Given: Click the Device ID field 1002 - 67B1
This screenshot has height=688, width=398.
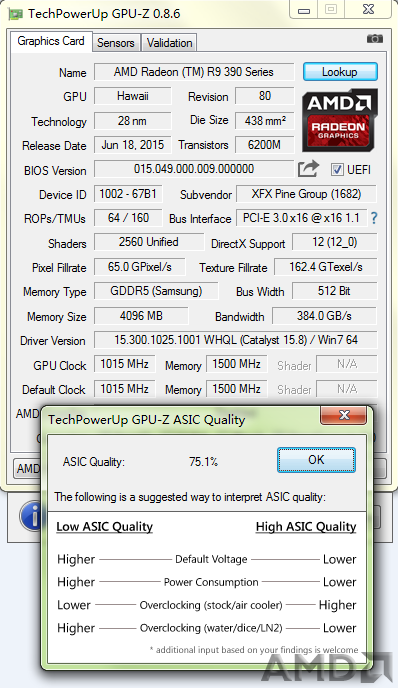Looking at the screenshot, I should (x=128, y=194).
